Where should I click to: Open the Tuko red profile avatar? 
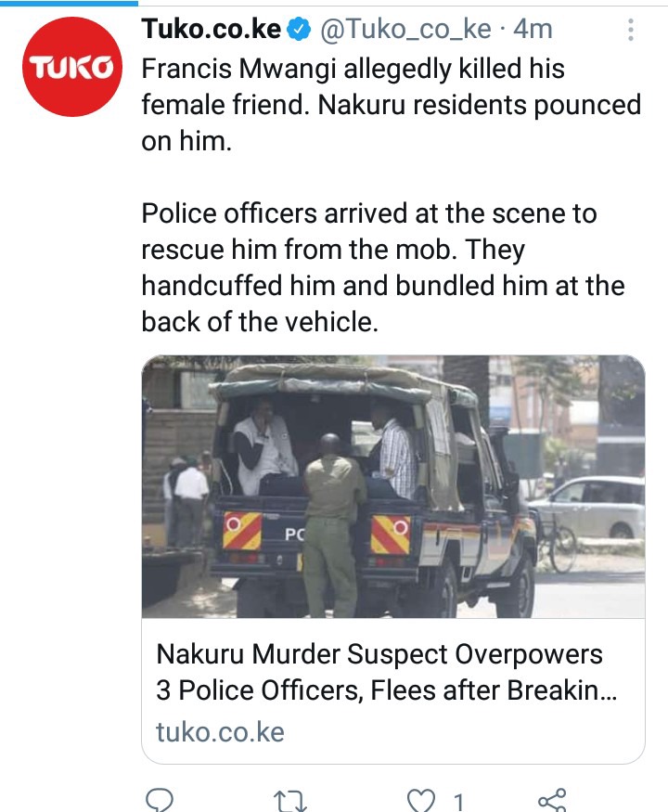[x=72, y=66]
